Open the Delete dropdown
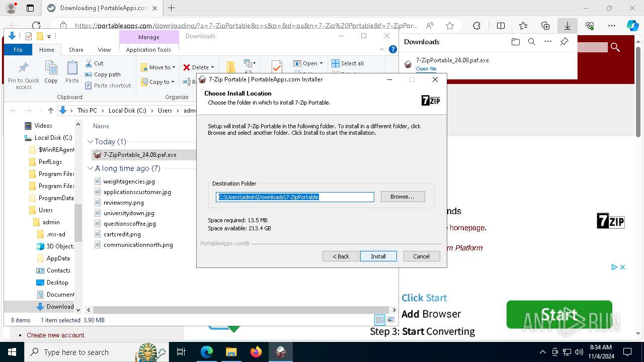The height and width of the screenshot is (362, 644). tap(198, 67)
